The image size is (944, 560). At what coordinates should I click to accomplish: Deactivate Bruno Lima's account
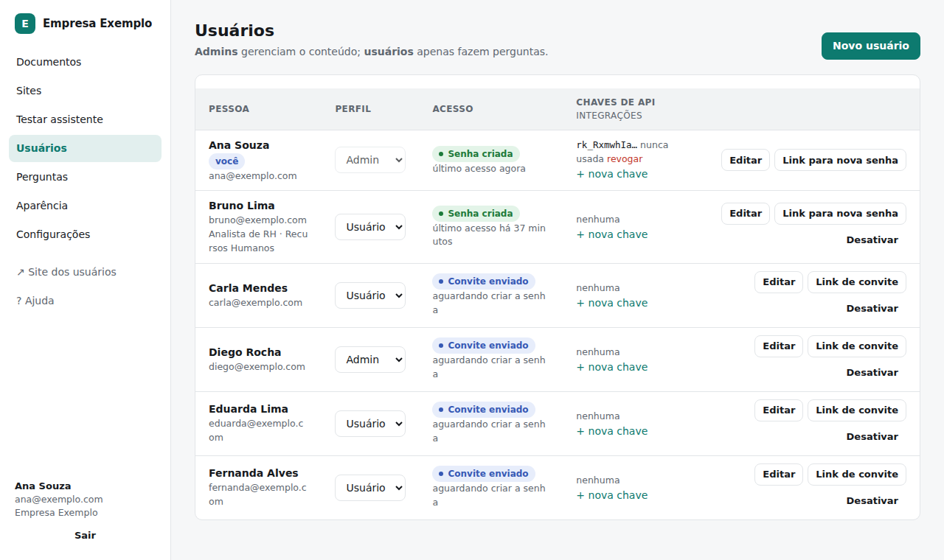coord(872,240)
